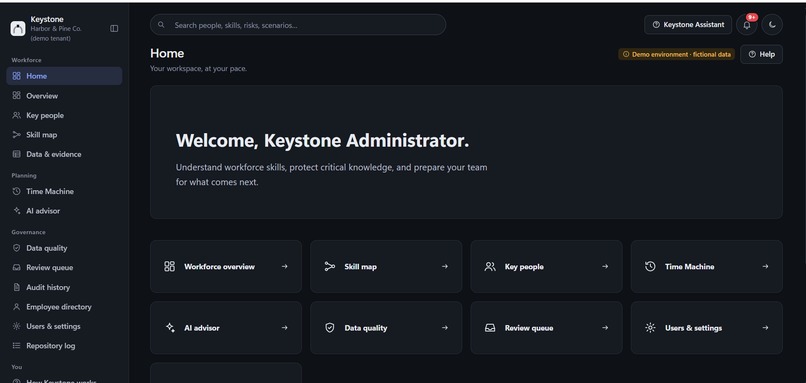Viewport: 806px width, 383px height.
Task: Click the Governance section heading
Action: pos(28,232)
